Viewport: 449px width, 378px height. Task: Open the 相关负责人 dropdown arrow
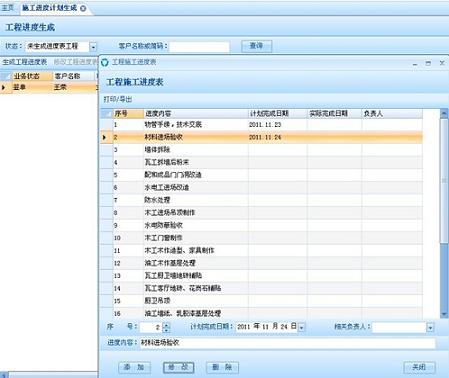pyautogui.click(x=430, y=328)
